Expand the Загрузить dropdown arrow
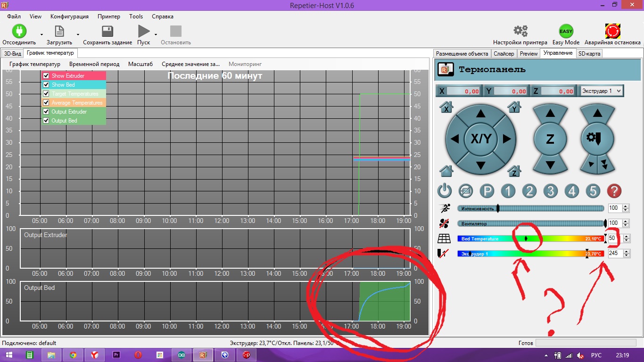This screenshot has width=644, height=362. coord(78,35)
